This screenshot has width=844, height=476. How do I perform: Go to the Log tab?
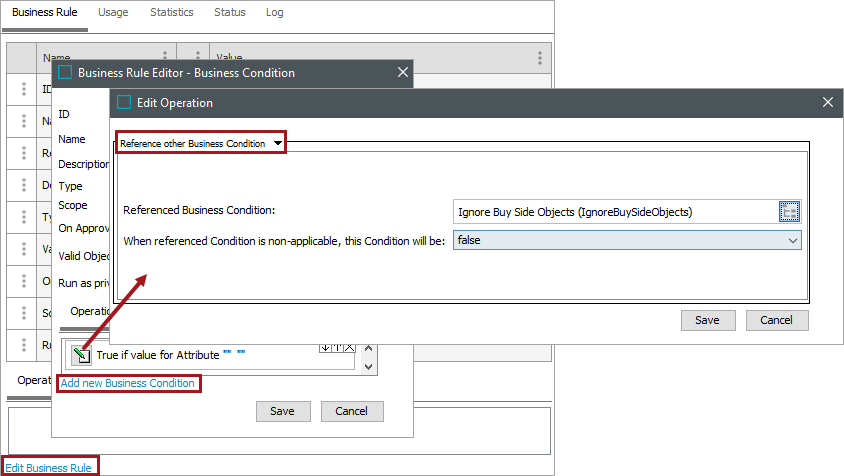[275, 13]
